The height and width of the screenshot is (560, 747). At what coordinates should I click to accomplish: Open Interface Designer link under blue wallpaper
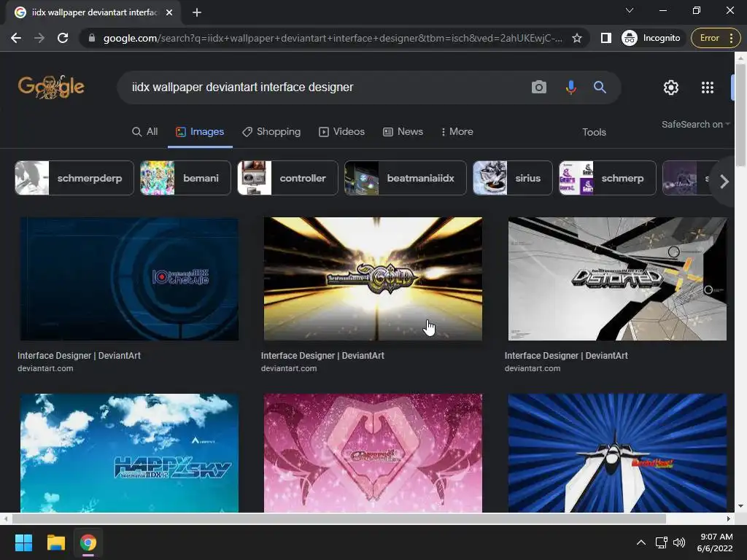pyautogui.click(x=79, y=356)
